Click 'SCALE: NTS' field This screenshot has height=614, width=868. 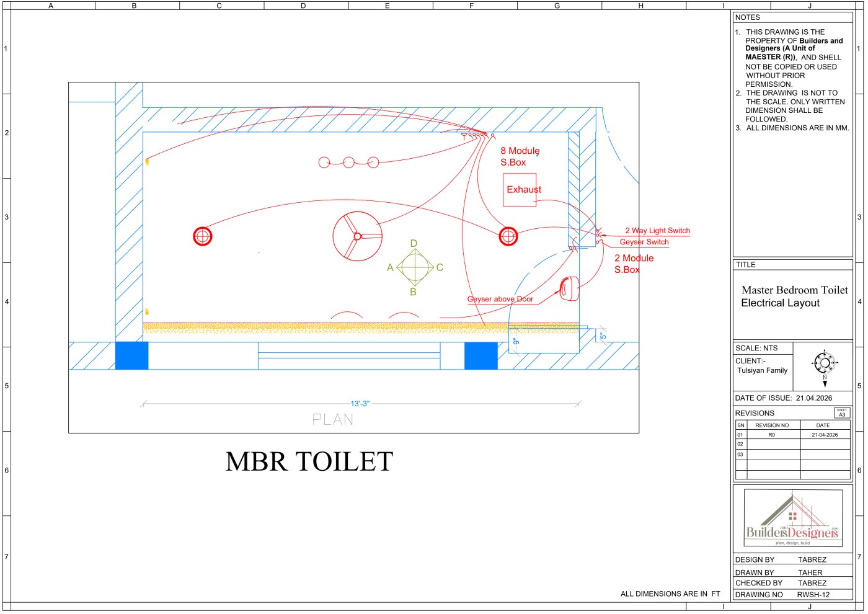(756, 349)
